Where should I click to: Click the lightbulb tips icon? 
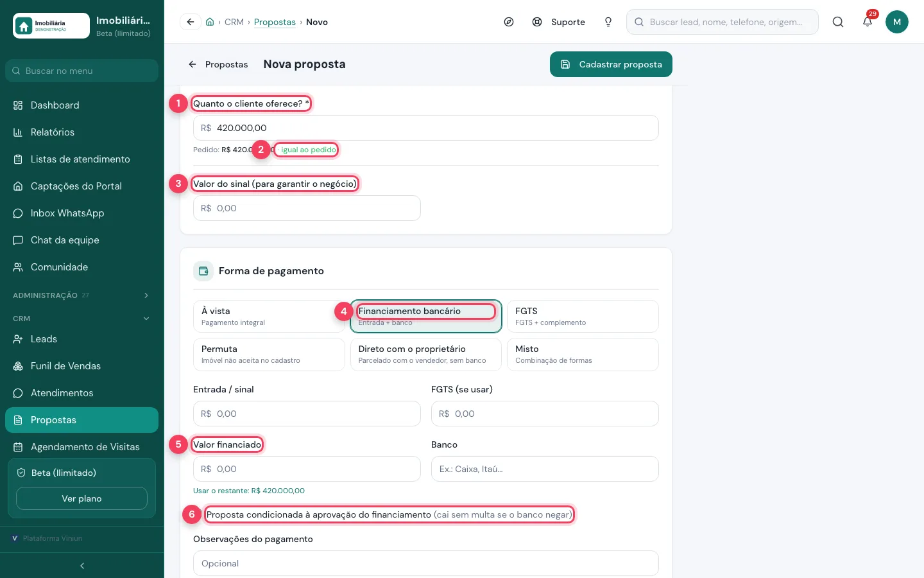[608, 22]
